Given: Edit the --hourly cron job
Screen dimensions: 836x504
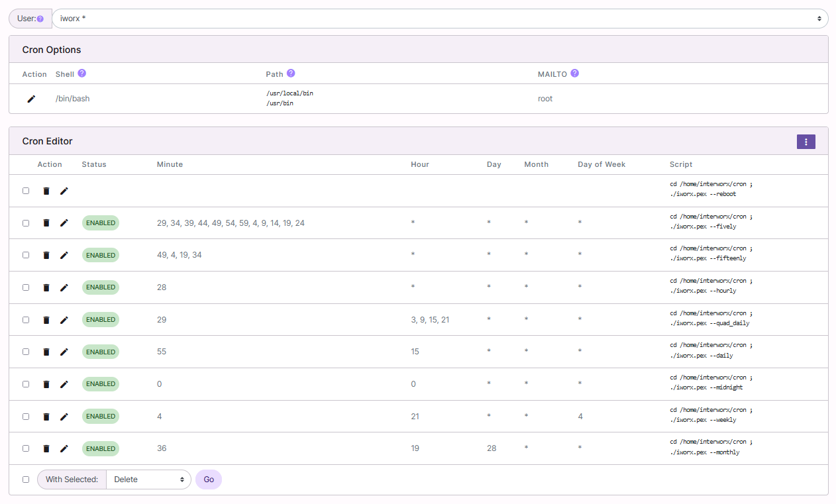Looking at the screenshot, I should pos(64,287).
